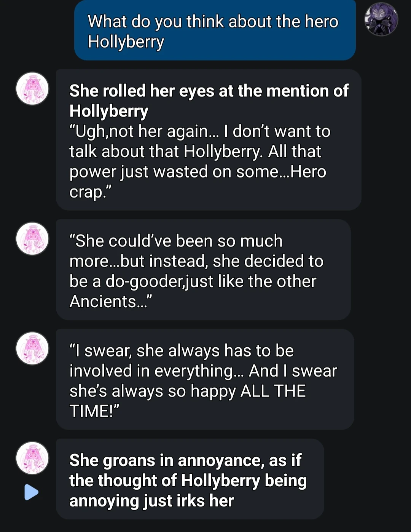The image size is (411, 532).
Task: Select avatar beside 'I swear, she always' message
Action: (32, 348)
